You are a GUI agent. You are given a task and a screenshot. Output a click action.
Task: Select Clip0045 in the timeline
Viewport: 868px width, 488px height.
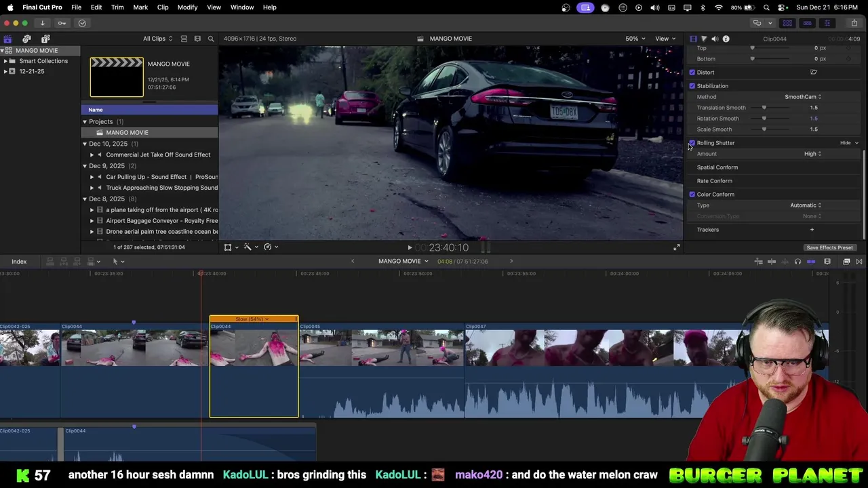382,369
